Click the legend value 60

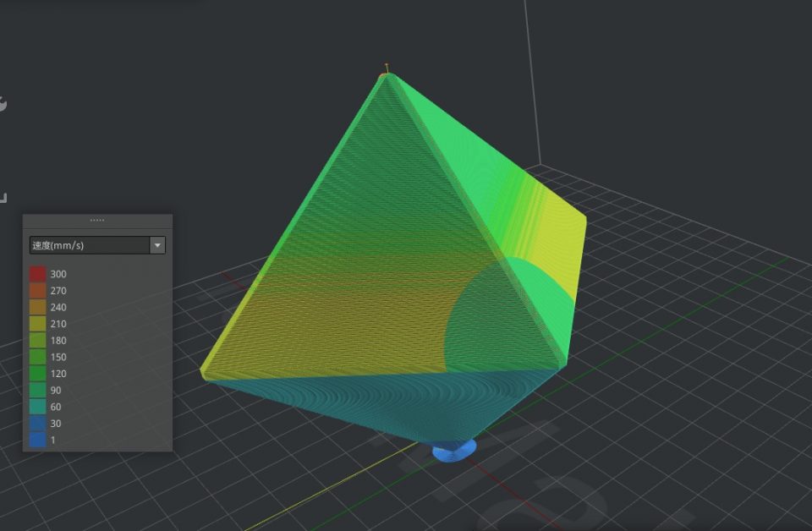[56, 407]
